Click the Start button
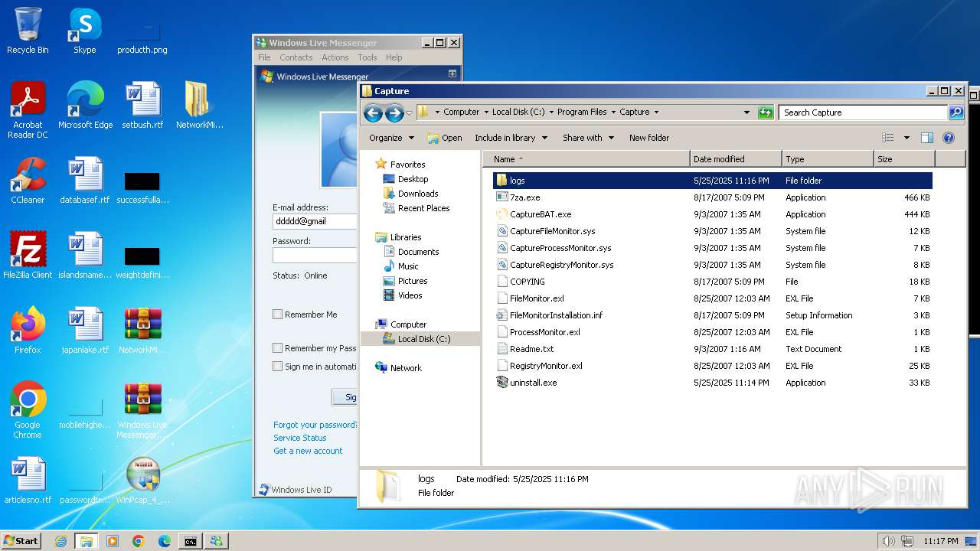Image resolution: width=980 pixels, height=551 pixels. click(21, 540)
